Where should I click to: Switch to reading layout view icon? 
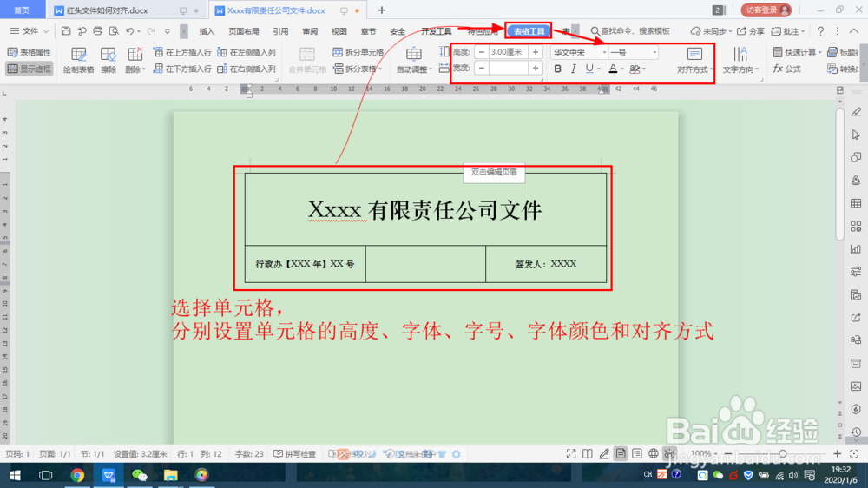(588, 453)
